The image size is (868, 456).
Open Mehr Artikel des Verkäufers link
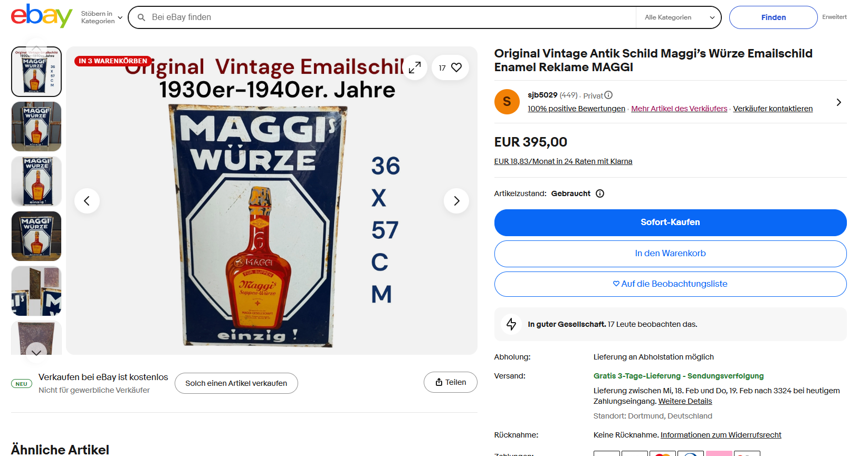coord(679,109)
